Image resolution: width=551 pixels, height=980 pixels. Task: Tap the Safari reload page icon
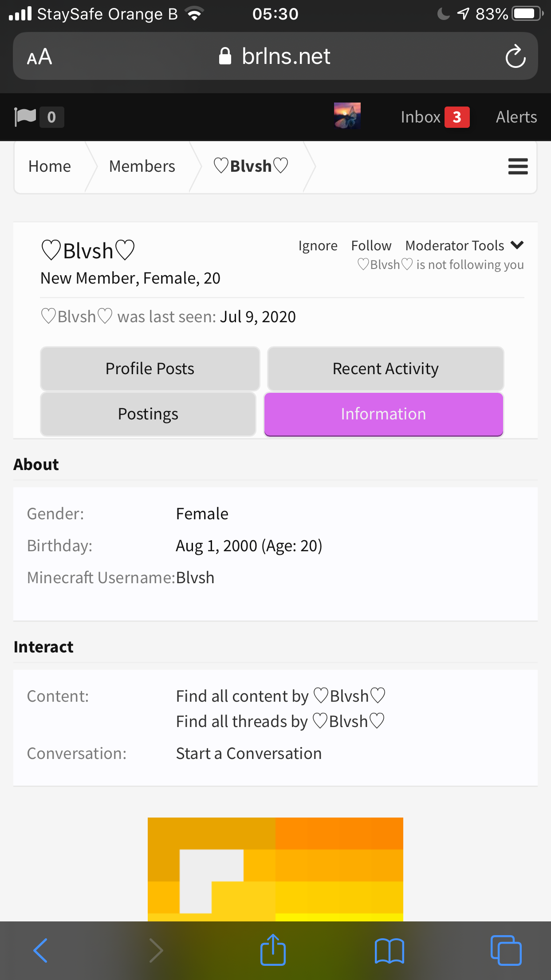click(x=515, y=56)
